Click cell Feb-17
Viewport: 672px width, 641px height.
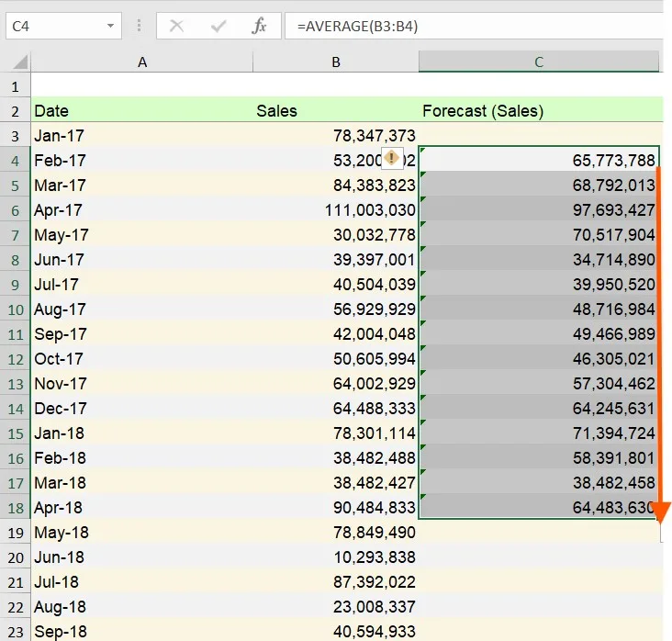[142, 161]
